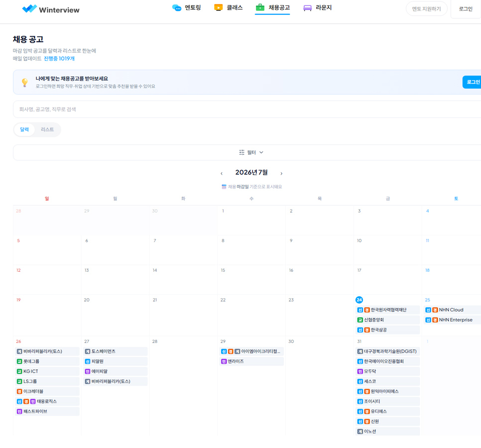This screenshot has height=448, width=481.
Task: Open 한국상공 posting
Action: [387, 330]
